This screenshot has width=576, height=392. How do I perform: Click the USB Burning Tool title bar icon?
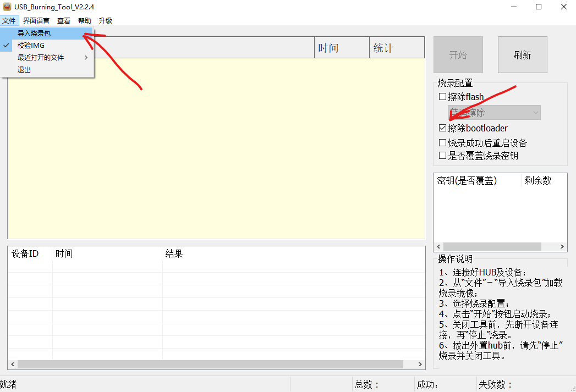(6, 7)
